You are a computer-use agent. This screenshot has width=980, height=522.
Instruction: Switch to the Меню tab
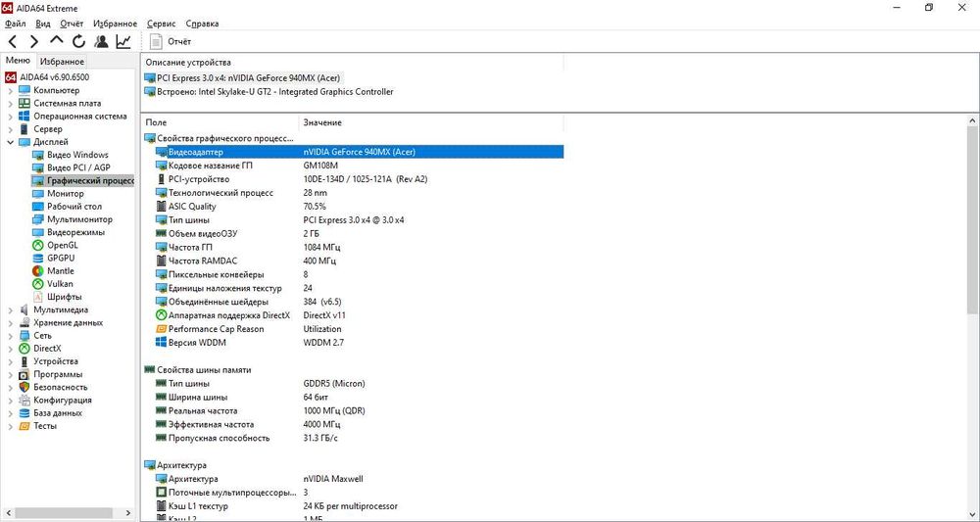(18, 61)
